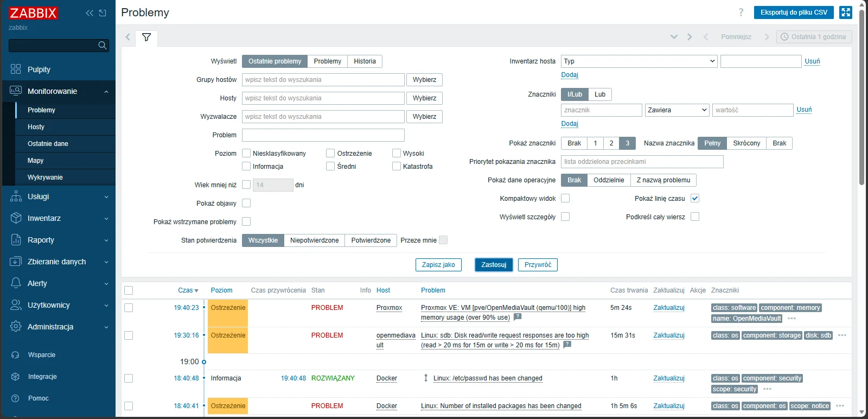Click the hide sidebar icon
Screen dimensions: 868x419
coord(103,13)
